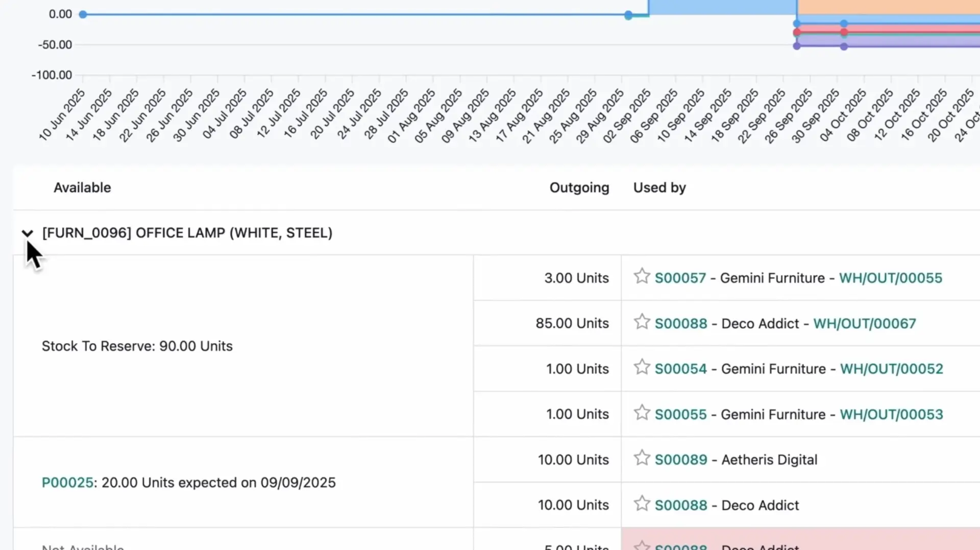
Task: Click the Used by column header
Action: (x=659, y=187)
